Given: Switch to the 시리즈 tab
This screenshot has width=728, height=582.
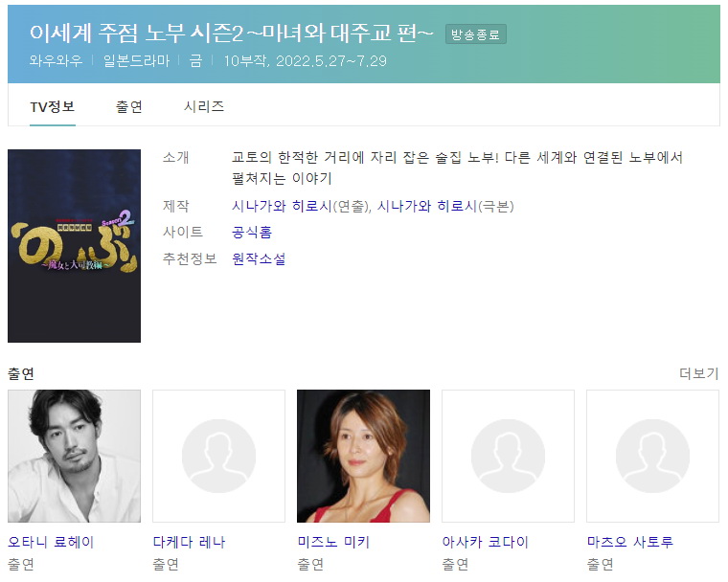Looking at the screenshot, I should (x=204, y=107).
